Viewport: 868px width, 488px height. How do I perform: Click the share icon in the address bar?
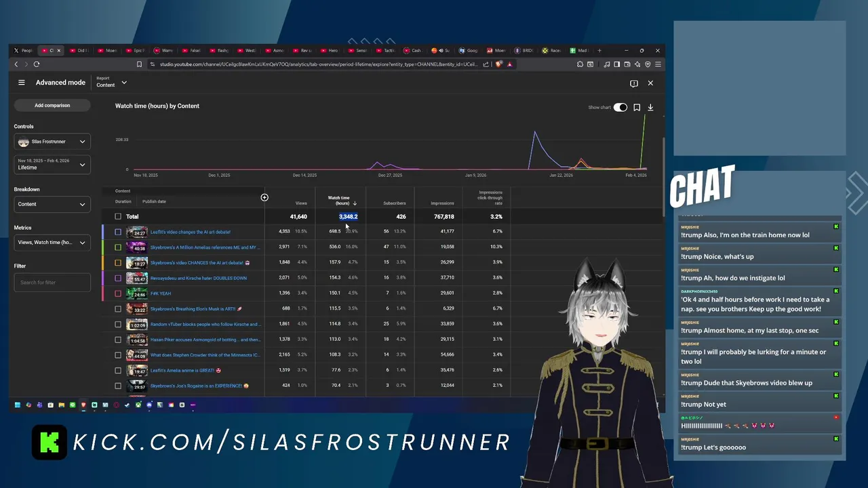point(486,64)
